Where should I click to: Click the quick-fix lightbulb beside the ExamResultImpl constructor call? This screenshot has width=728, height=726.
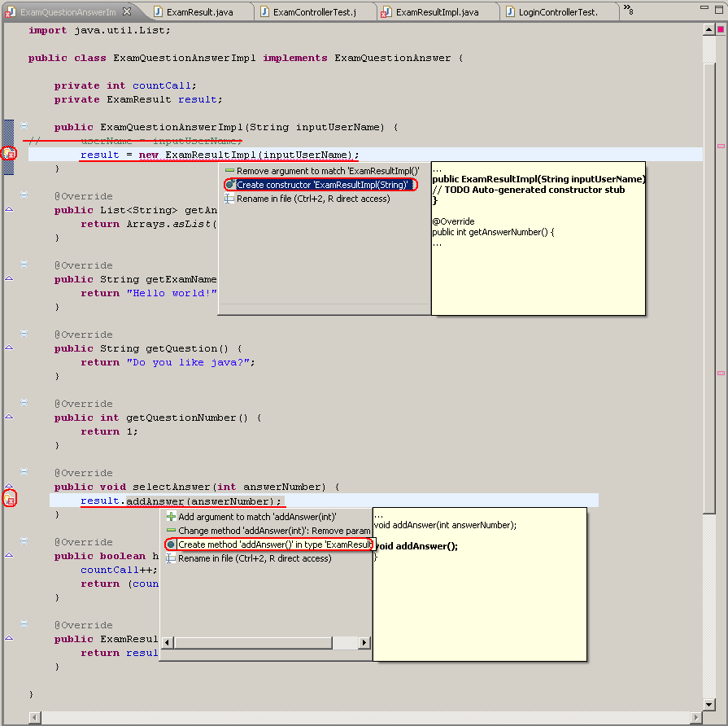click(x=8, y=153)
